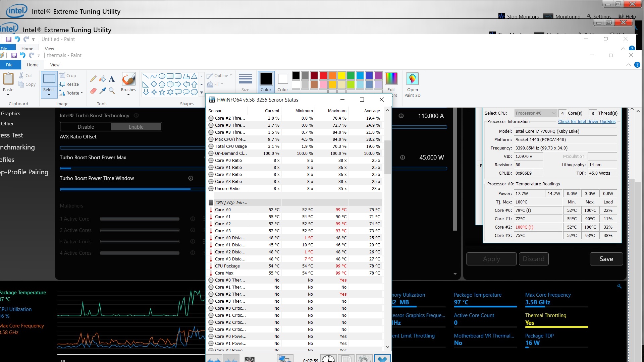Choose the Triangle shape
The image size is (644, 362).
[194, 76]
